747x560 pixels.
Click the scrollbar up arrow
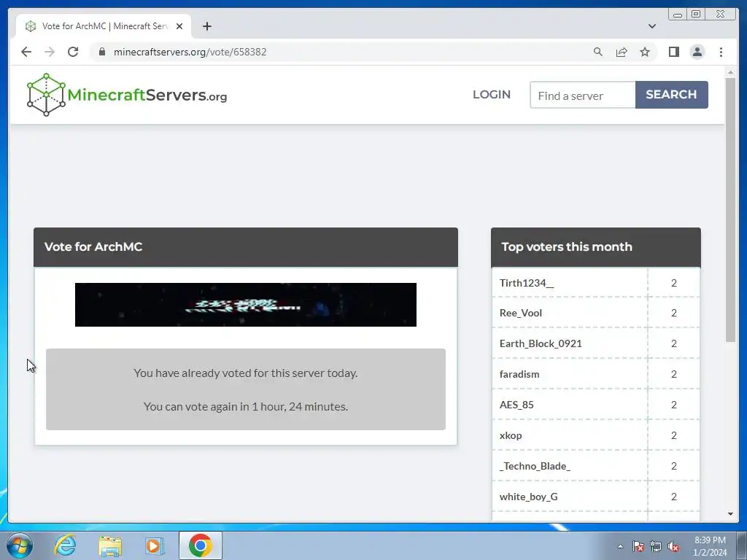[730, 72]
